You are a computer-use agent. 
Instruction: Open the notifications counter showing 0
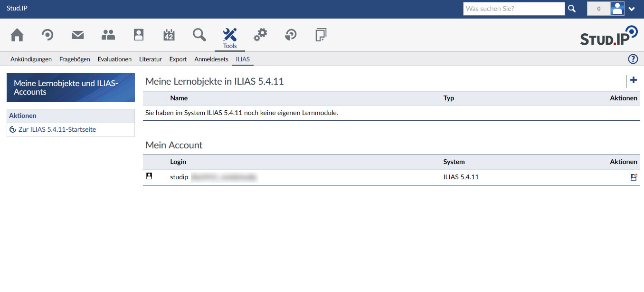click(598, 9)
